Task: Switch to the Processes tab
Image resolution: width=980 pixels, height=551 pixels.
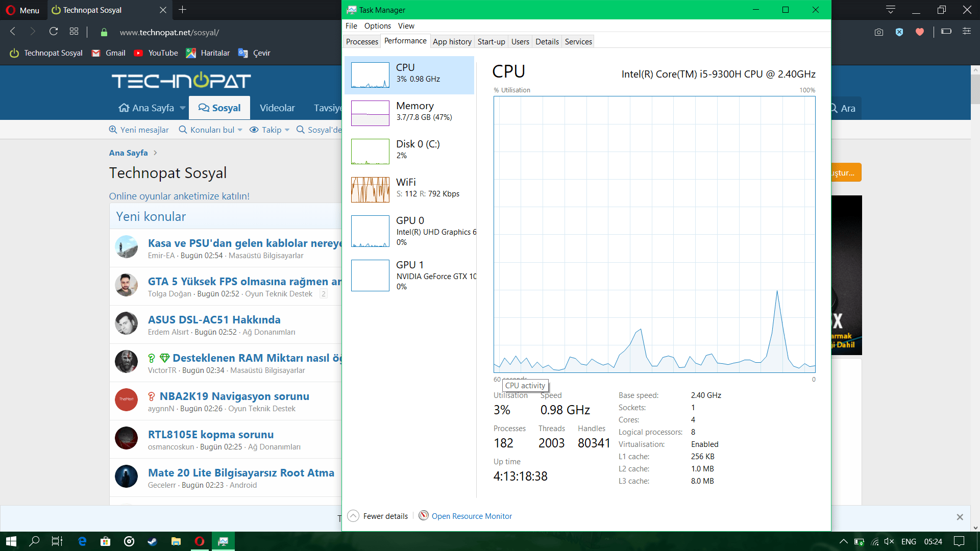Action: 362,42
